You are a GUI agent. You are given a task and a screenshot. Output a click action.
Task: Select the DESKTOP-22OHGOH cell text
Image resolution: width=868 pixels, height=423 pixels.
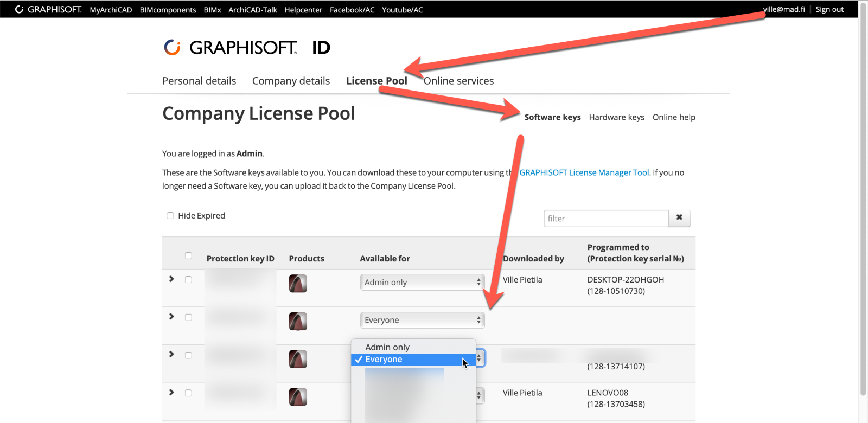coord(626,280)
